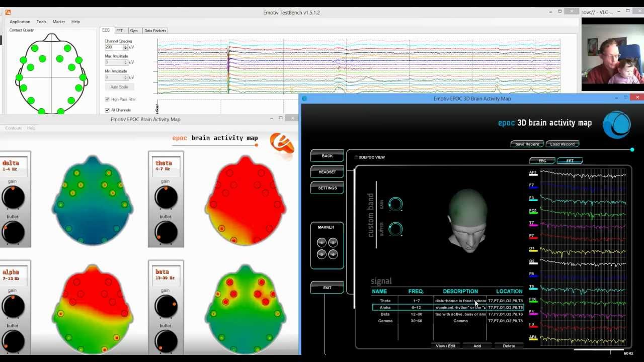Click the blue 3D brain activity map logo
This screenshot has height=362, width=644.
[617, 124]
